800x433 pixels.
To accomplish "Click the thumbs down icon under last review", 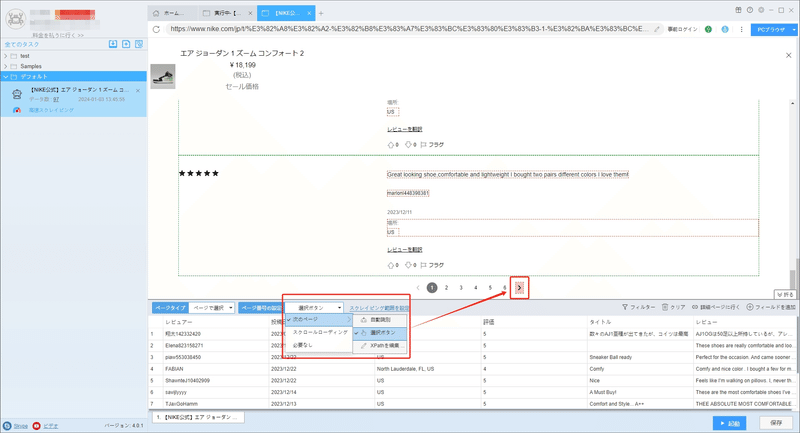I will tap(408, 265).
